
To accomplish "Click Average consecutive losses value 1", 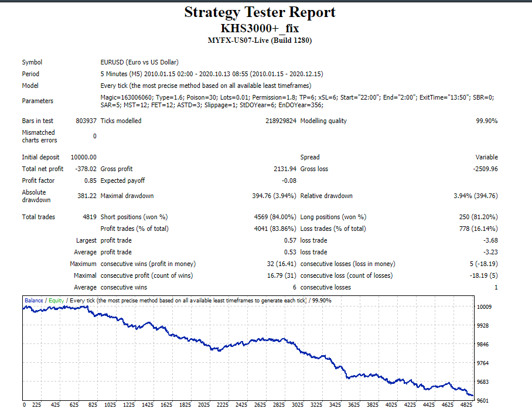I will [496, 287].
